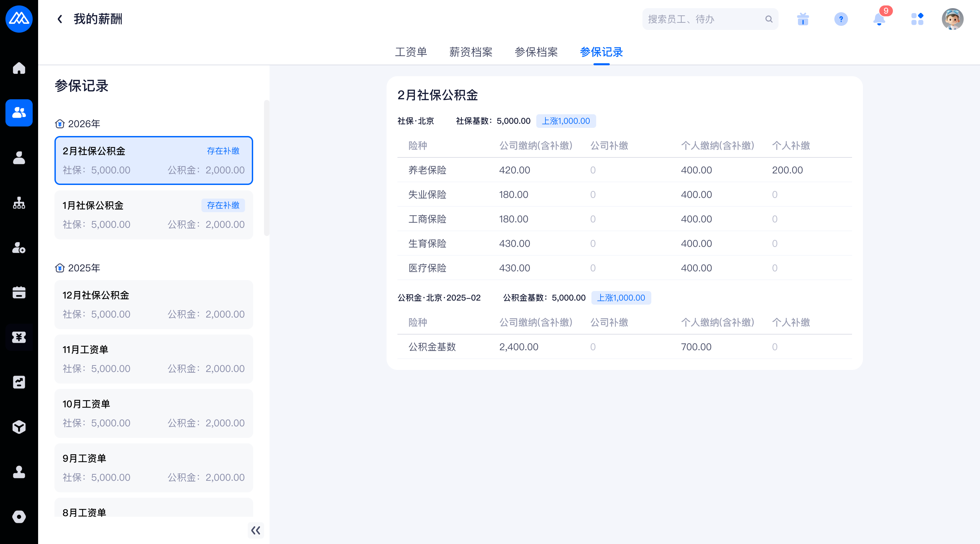Screen dimensions: 980x544
Task: Collapse the record list panel
Action: [256, 530]
